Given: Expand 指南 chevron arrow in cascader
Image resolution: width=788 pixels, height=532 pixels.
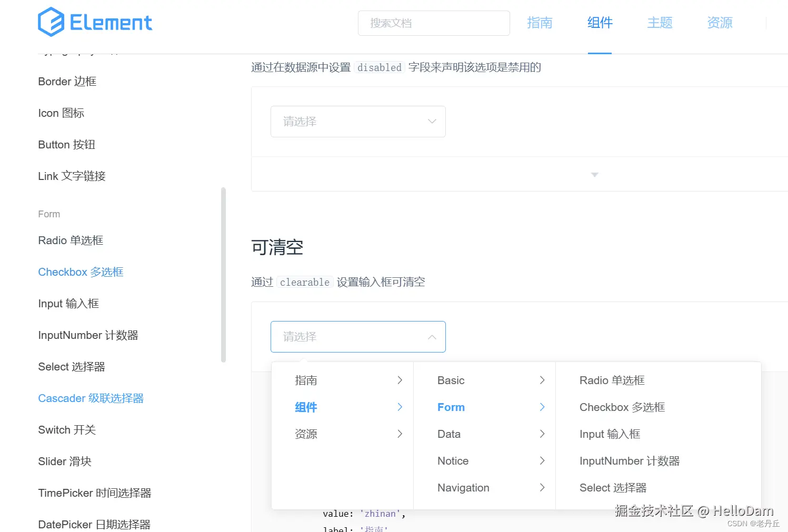Looking at the screenshot, I should point(400,380).
